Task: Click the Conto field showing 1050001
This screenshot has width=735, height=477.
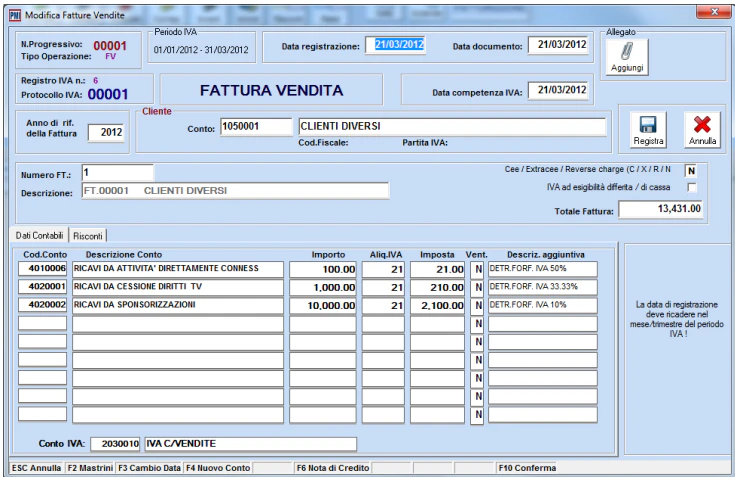Action: pos(256,127)
